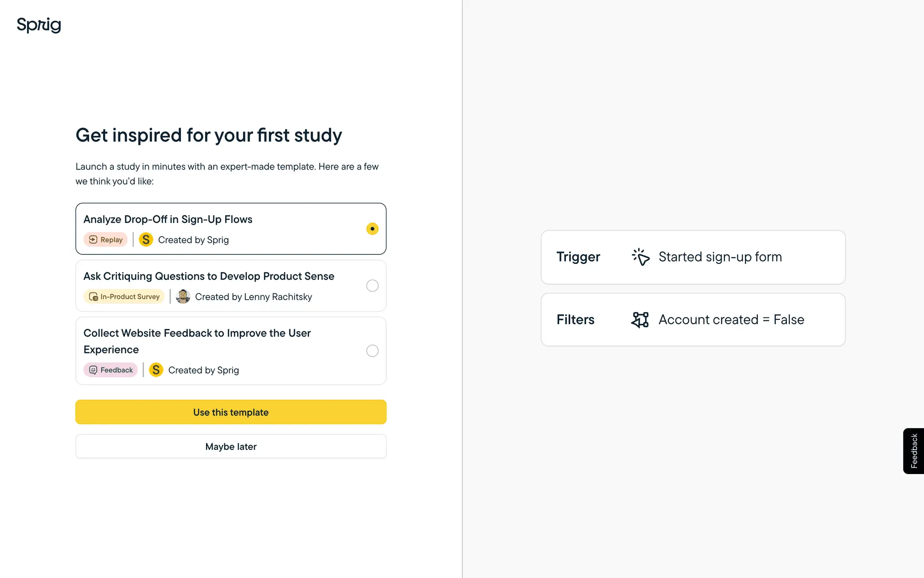Click the Filters card showing Account created
This screenshot has width=924, height=578.
click(693, 320)
